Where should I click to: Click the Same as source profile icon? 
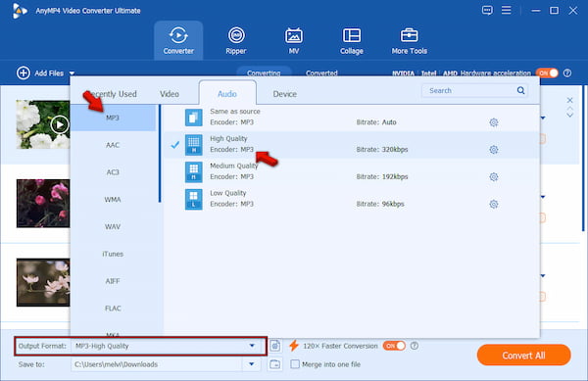pos(193,118)
